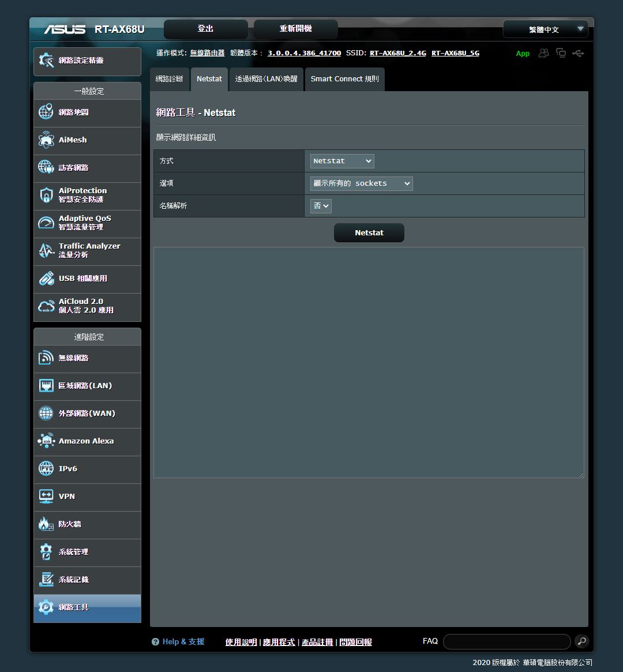Click the 區域網路(LAN) monitor icon
Viewport: 623px width, 672px height.
click(x=46, y=385)
